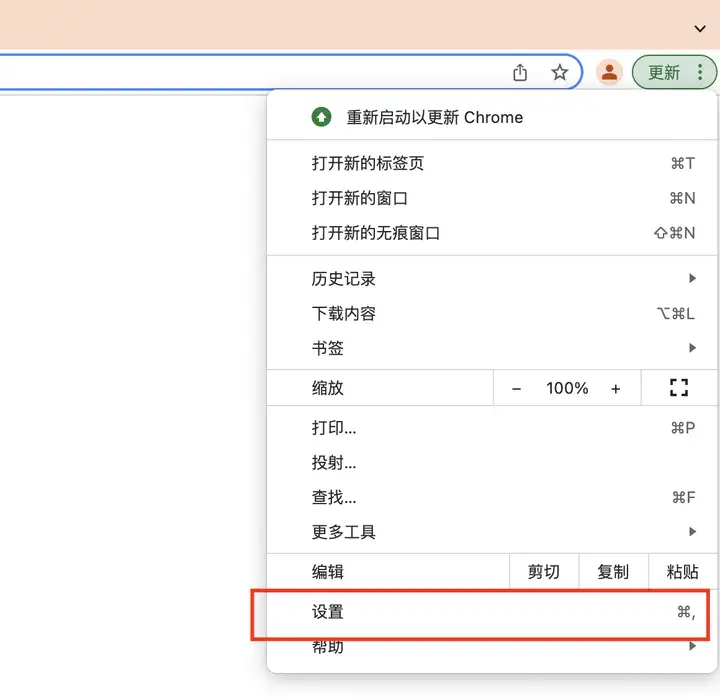Image resolution: width=720 pixels, height=698 pixels.
Task: Open the 历史记录 submenu
Action: 491,279
